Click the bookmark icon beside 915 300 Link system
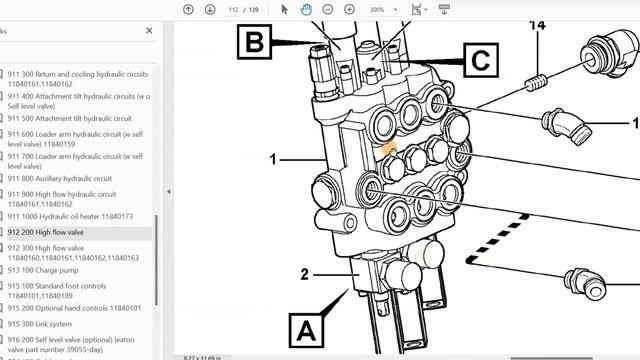This screenshot has width=640, height=360. point(2,324)
